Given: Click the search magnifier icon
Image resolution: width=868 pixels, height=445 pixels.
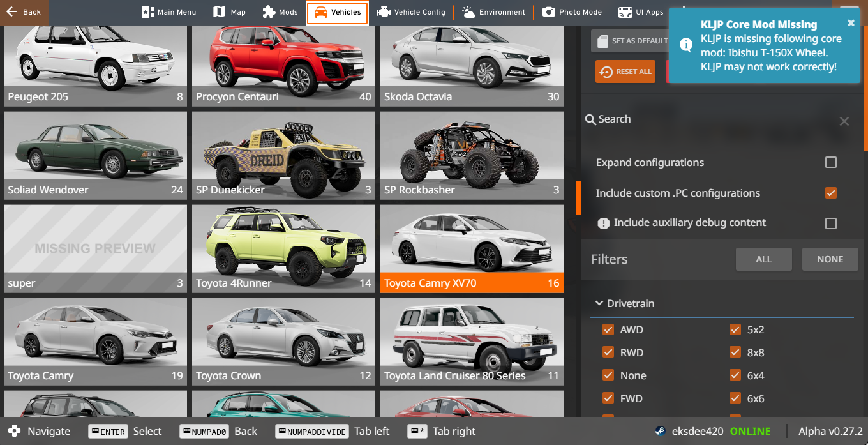Looking at the screenshot, I should 590,119.
